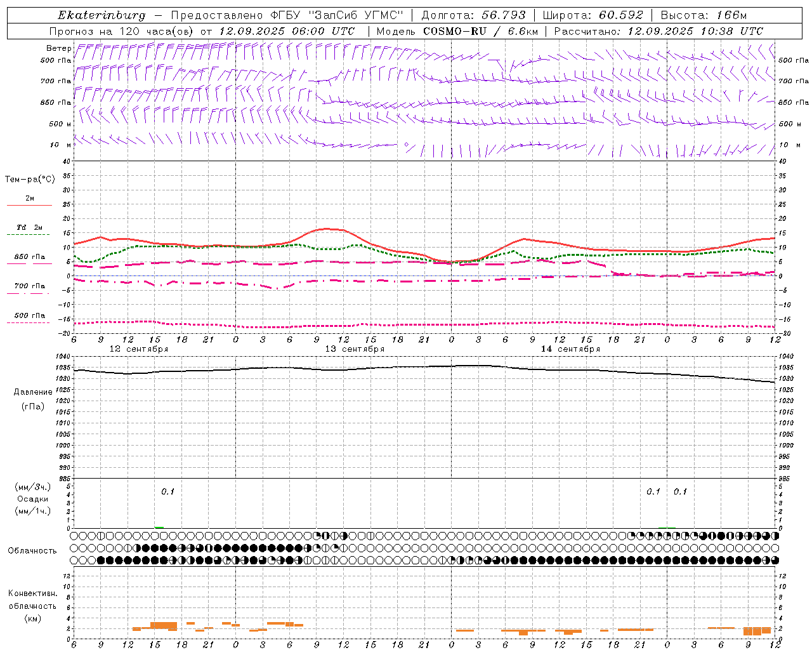Click the "14 сентября" date label
This screenshot has width=812, height=650.
[570, 349]
